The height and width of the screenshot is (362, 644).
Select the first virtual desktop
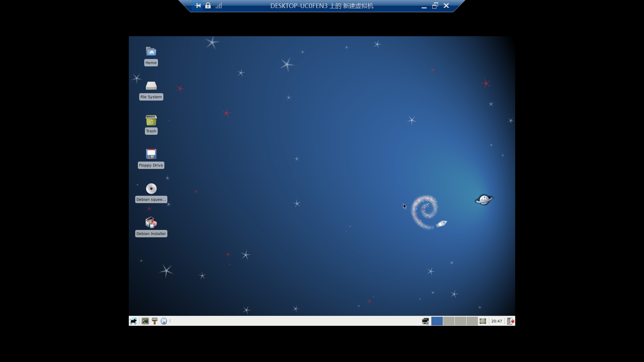tap(437, 320)
